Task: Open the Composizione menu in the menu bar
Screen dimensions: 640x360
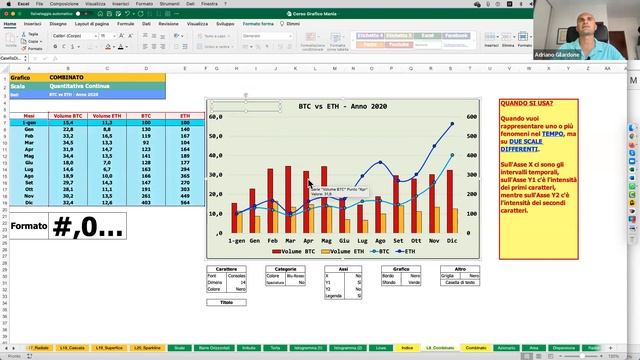Action: 64,4
